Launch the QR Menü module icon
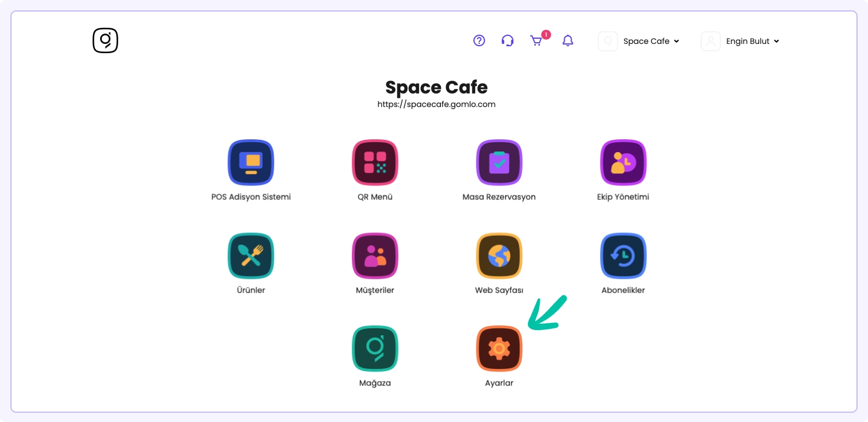The height and width of the screenshot is (422, 868). coord(375,162)
